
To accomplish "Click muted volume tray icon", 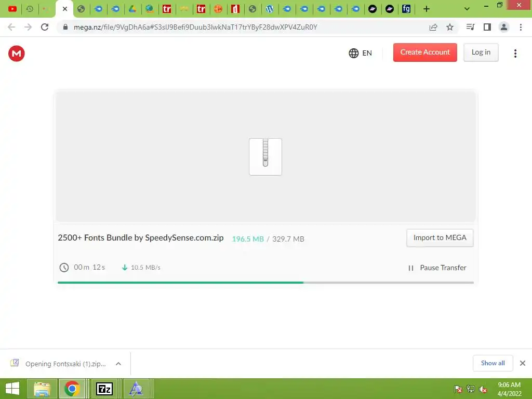I will tap(483, 389).
